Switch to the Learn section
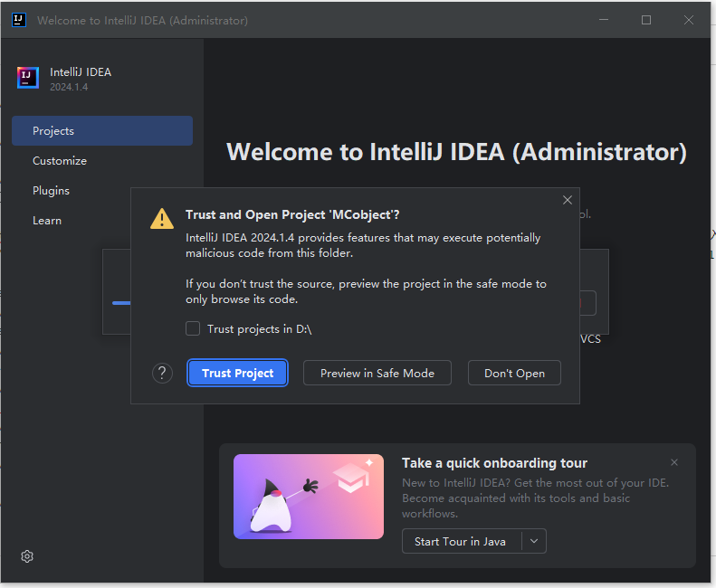 (x=47, y=221)
